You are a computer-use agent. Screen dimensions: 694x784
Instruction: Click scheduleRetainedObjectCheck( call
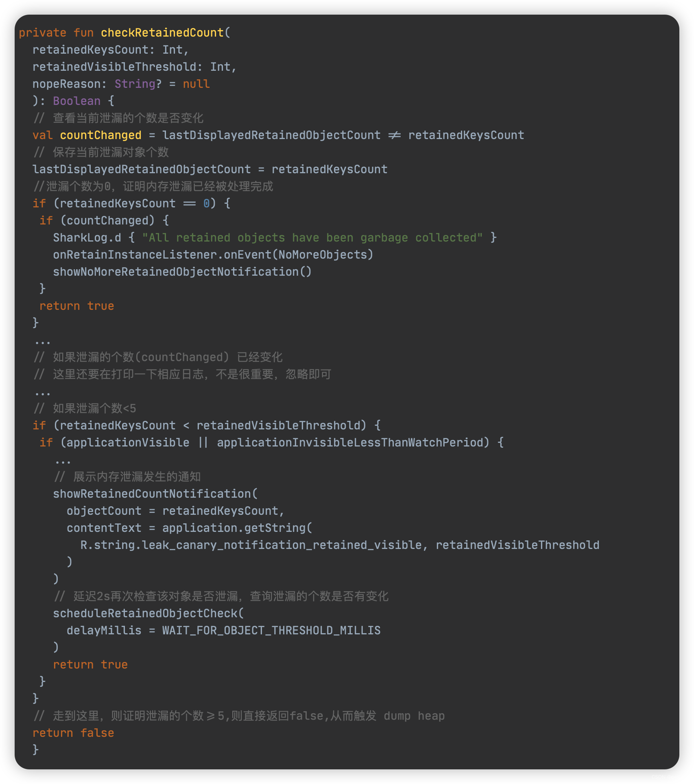click(x=148, y=613)
